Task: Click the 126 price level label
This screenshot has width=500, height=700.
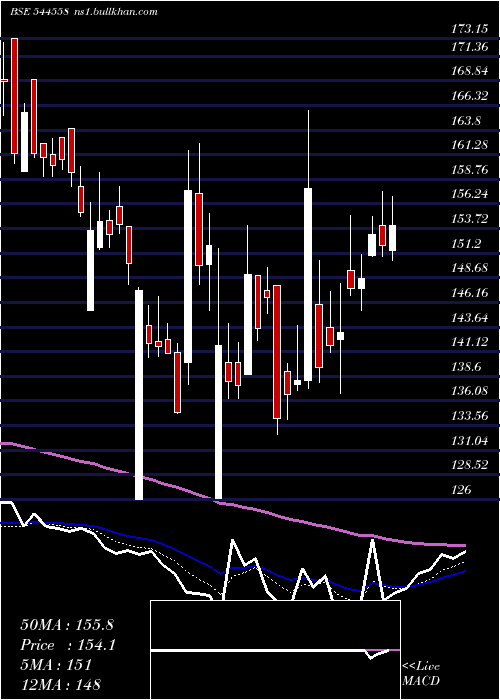Action: tap(461, 490)
